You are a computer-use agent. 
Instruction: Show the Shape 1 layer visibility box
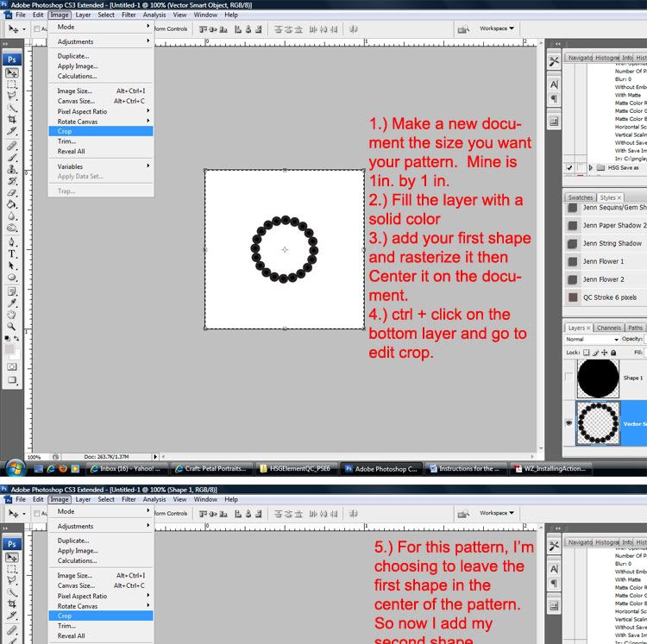click(x=569, y=378)
